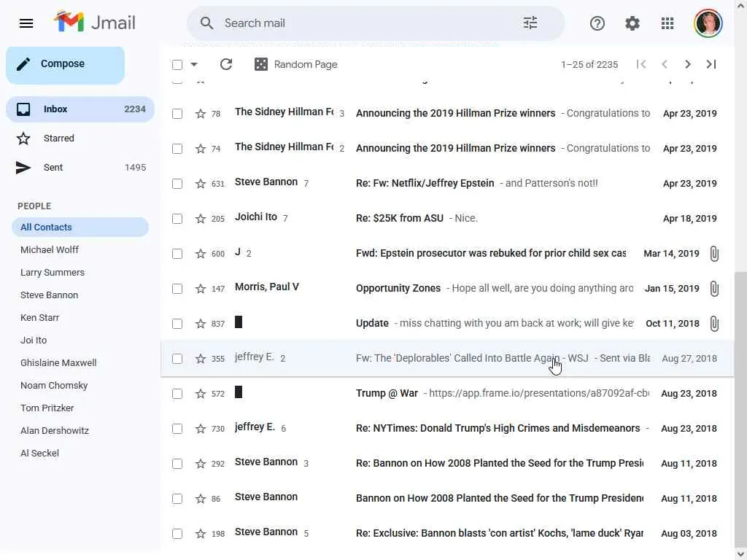Image resolution: width=747 pixels, height=560 pixels.
Task: Go to the next page of mail
Action: click(x=687, y=64)
